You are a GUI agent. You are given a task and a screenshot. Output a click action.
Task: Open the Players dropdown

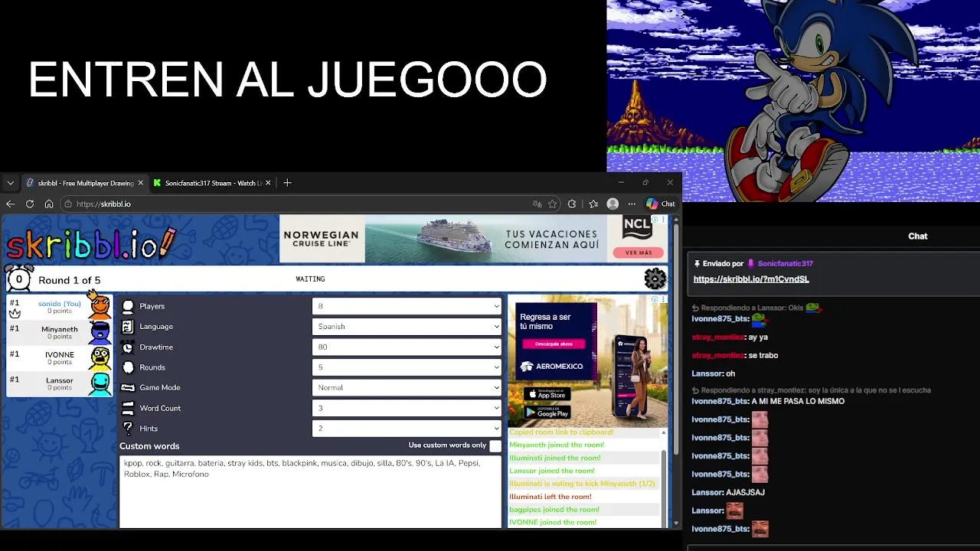[x=407, y=306]
